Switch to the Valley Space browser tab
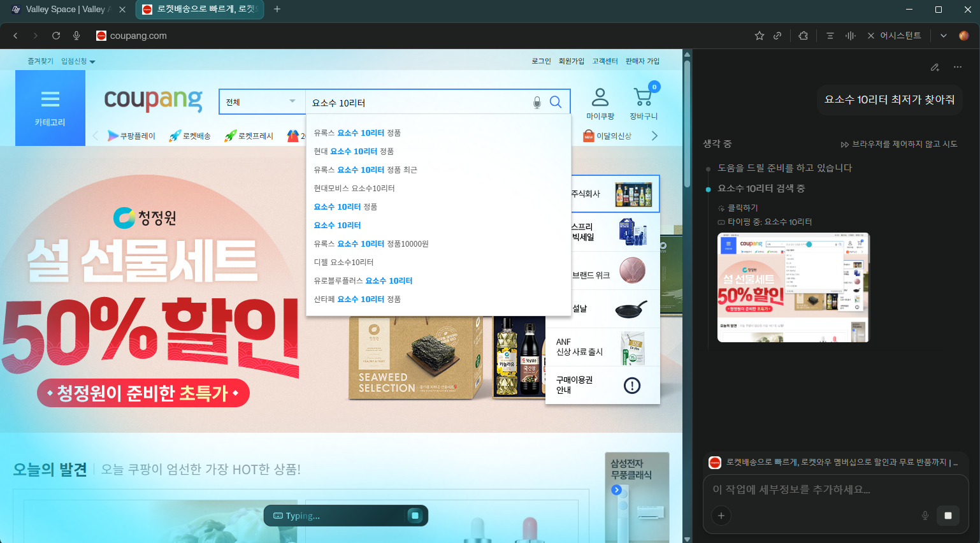Viewport: 980px width, 543px height. tap(66, 10)
